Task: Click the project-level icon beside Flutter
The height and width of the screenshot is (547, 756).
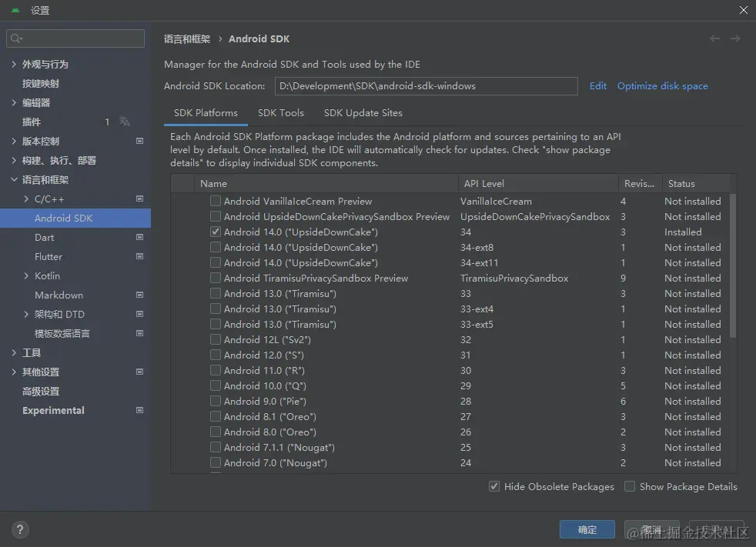Action: pyautogui.click(x=139, y=256)
